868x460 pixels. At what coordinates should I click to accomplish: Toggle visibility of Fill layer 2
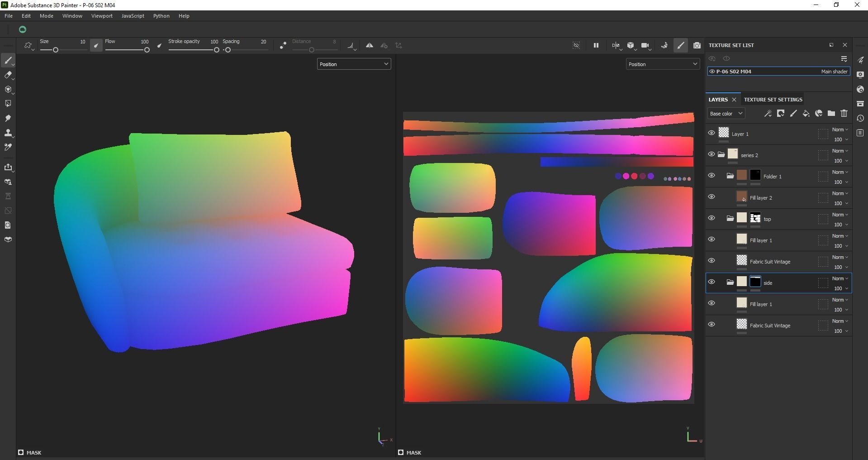[711, 197]
